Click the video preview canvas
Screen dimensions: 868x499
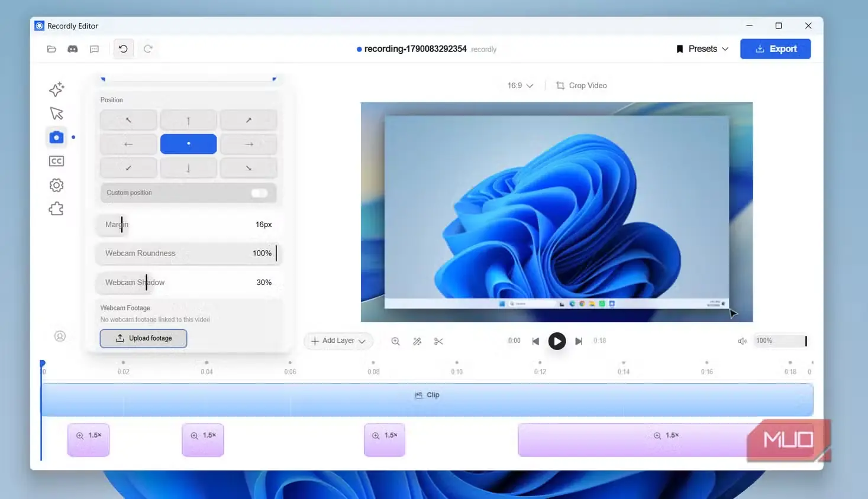[x=557, y=212]
